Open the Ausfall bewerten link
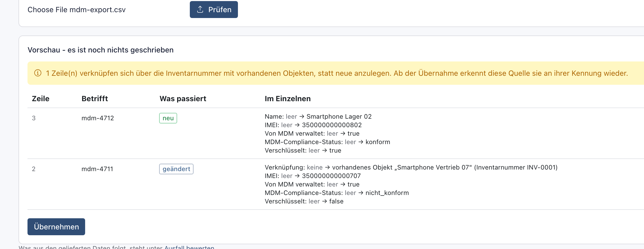The width and height of the screenshot is (644, 249). pyautogui.click(x=189, y=247)
